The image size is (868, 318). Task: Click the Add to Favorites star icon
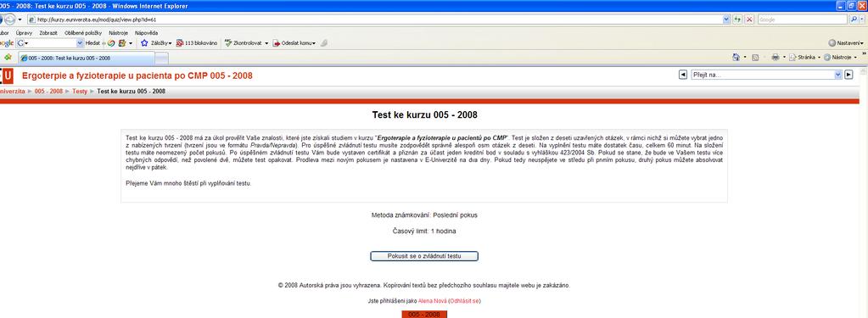8,57
